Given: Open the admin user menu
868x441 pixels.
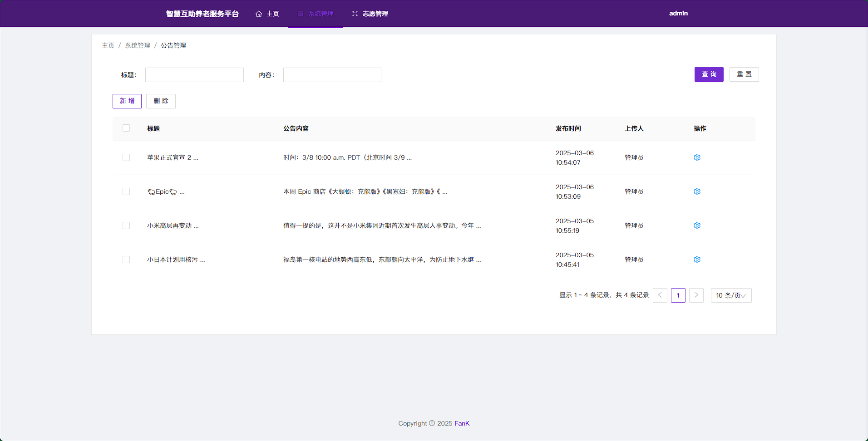Looking at the screenshot, I should pos(678,14).
